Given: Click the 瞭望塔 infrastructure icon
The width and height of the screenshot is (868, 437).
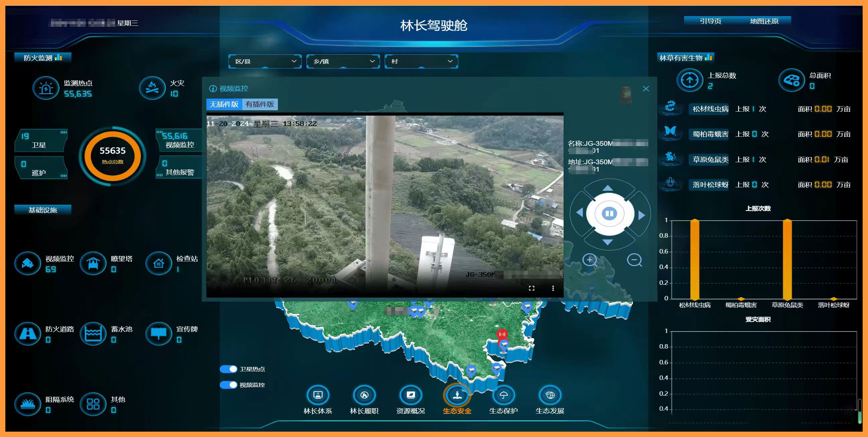Looking at the screenshot, I should pos(93,263).
